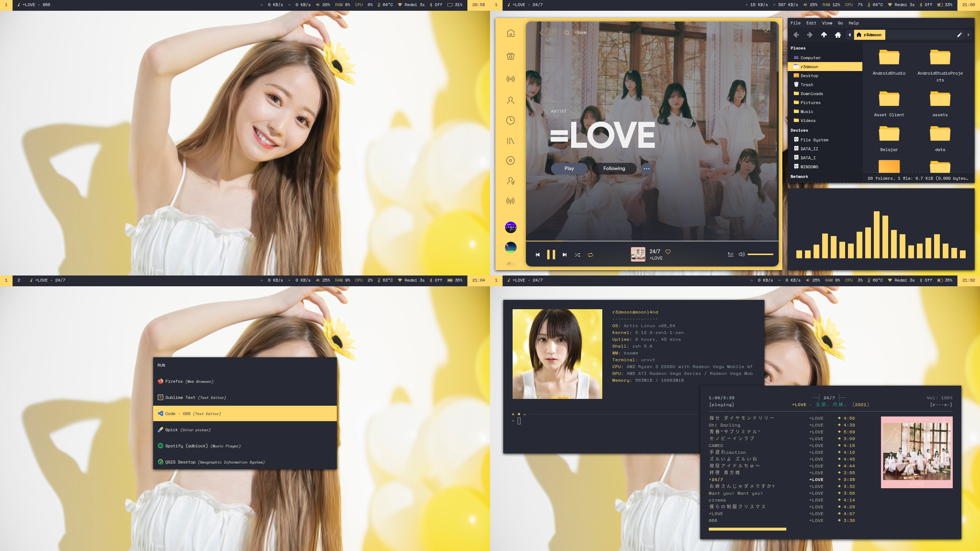
Task: Open the Artists icon with music note
Action: coord(510,181)
